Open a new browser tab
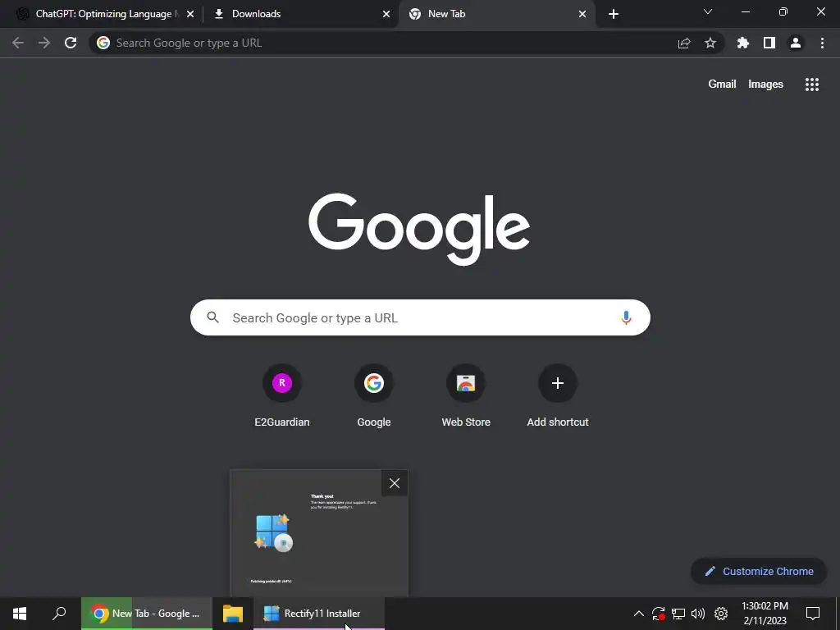 pos(614,15)
